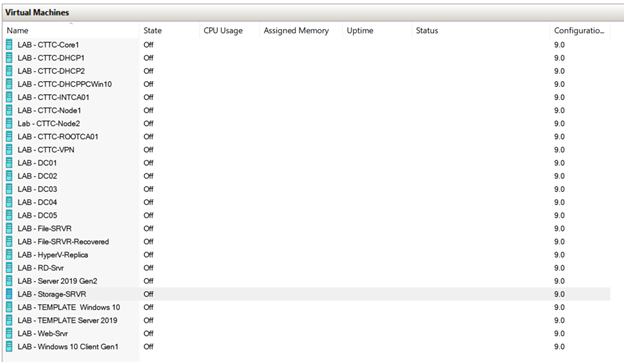
Task: Select the LAB - CTTC-INTCA01 name text
Action: point(53,97)
